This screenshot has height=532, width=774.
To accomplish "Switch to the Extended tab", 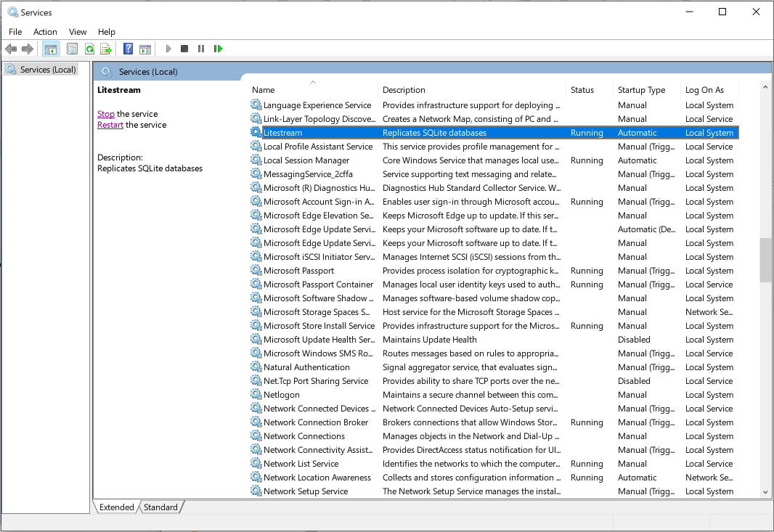I will pyautogui.click(x=115, y=507).
